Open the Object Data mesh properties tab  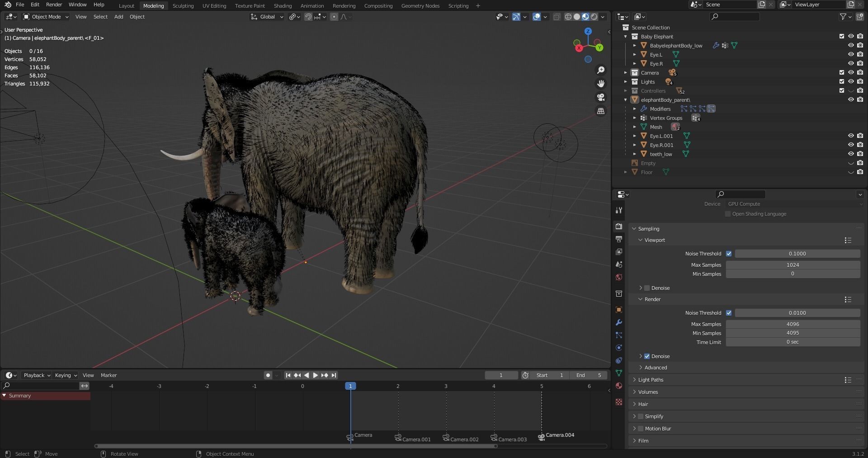click(x=619, y=373)
